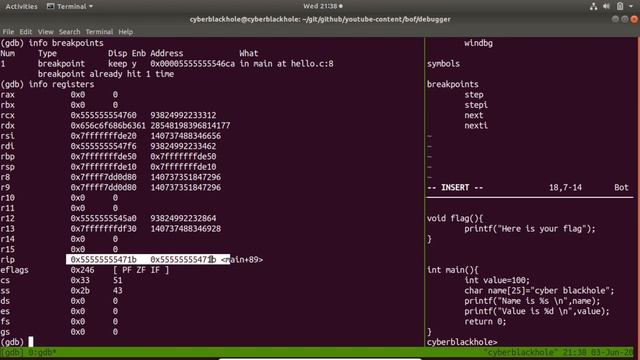Click eflags '[ PF ZF IF ]' text
Viewport: 640px width, 360px height.
pos(141,270)
